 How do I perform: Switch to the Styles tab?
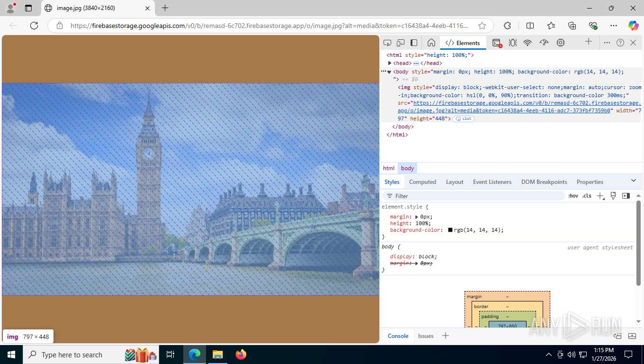click(392, 182)
